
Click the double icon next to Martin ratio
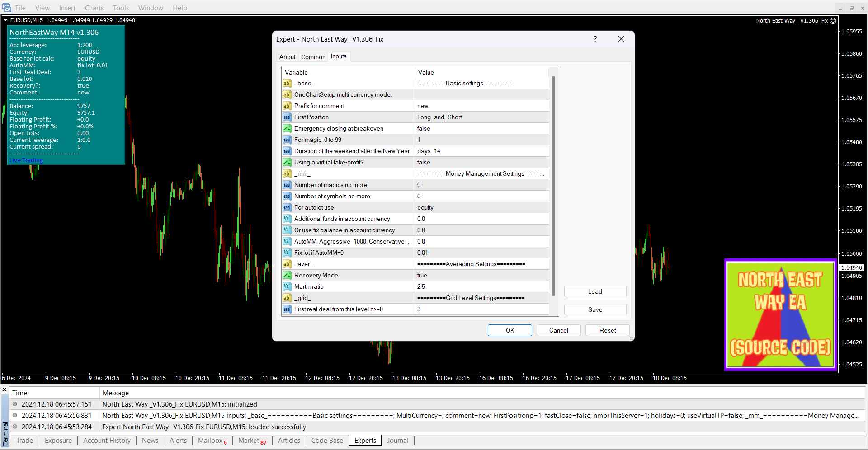(x=287, y=287)
